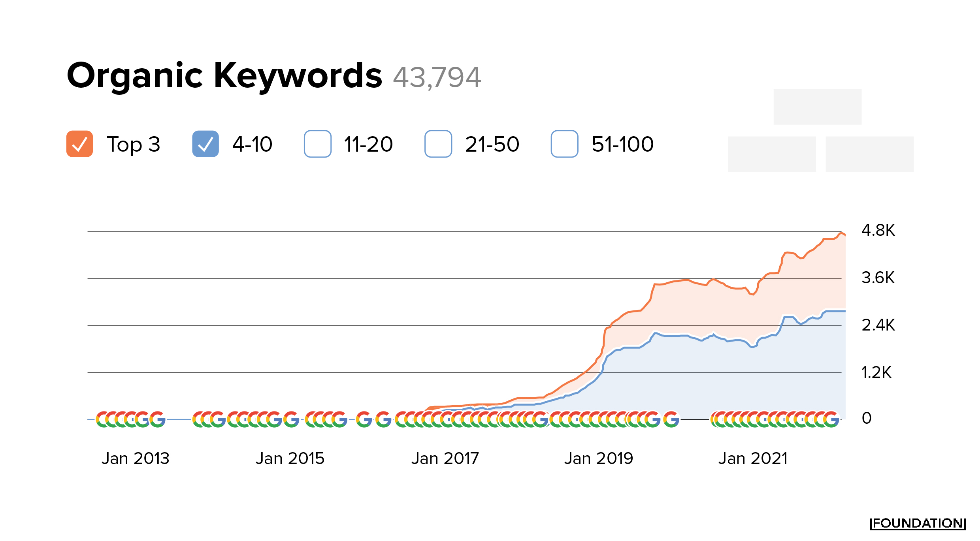
Task: Click the isolated Google icon after Jan 2019 cluster
Action: (671, 419)
